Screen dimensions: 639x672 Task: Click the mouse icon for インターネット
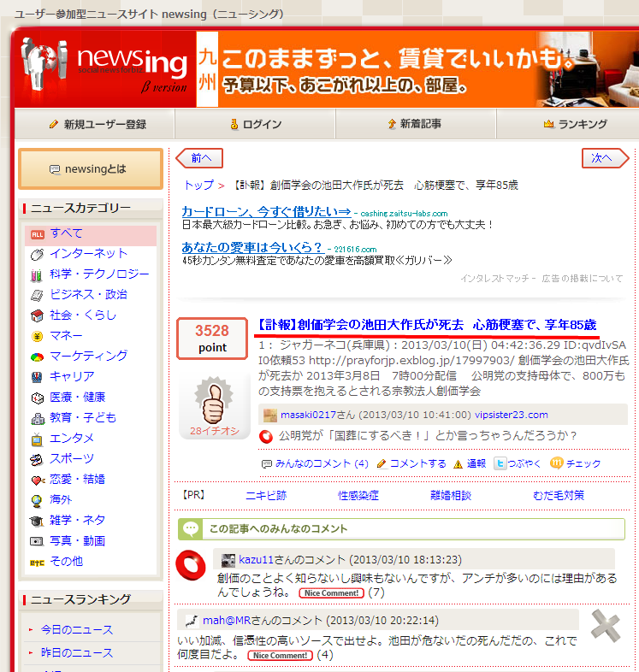[37, 255]
